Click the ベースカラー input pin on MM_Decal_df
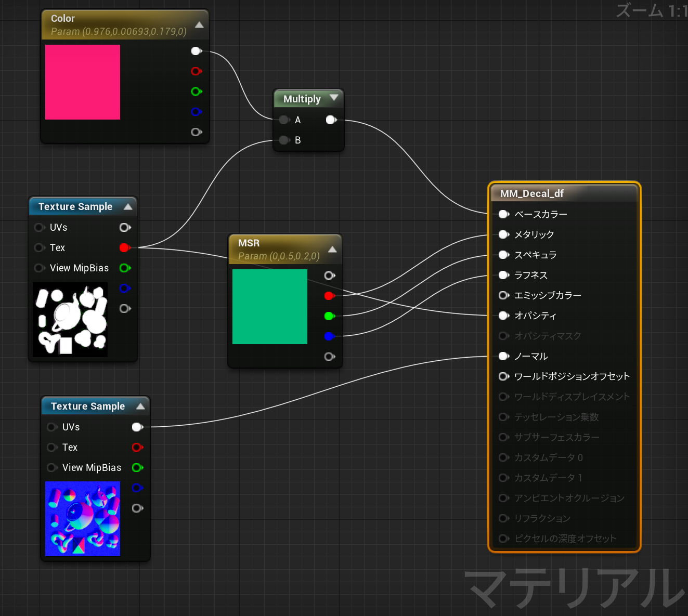 point(503,214)
